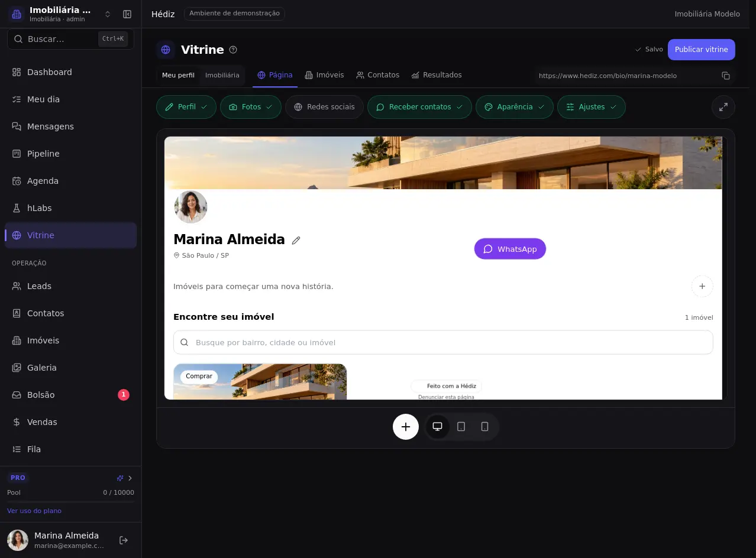756x558 pixels.
Task: Open Fila in the sidebar
Action: (70, 449)
